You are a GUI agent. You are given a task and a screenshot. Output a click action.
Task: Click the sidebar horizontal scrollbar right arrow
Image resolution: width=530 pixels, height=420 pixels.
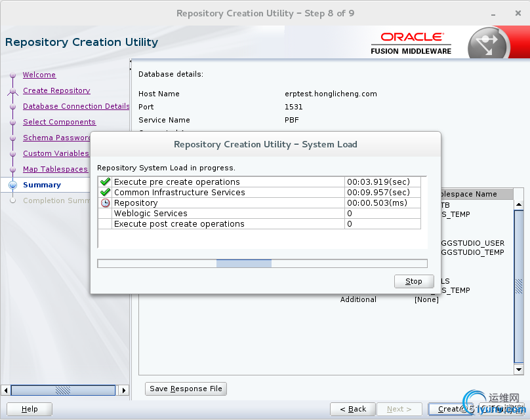[124, 391]
